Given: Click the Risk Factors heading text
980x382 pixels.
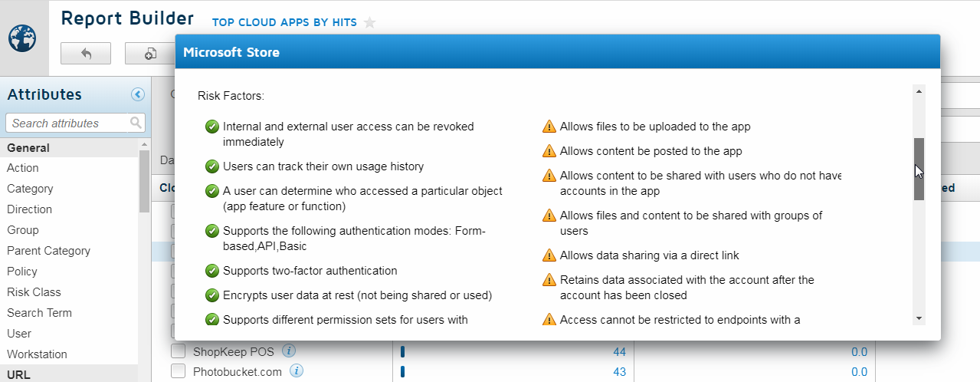Looking at the screenshot, I should (x=231, y=97).
